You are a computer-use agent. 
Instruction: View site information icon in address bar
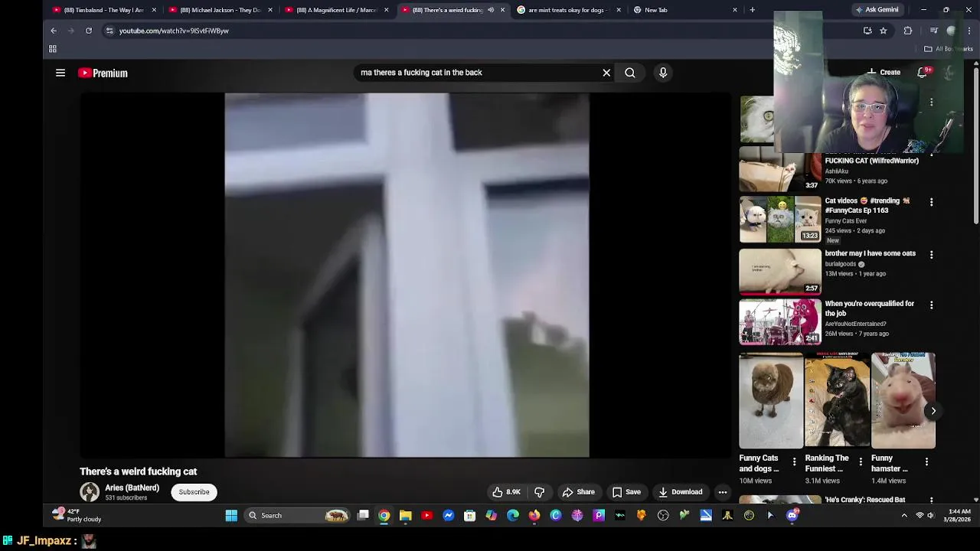109,31
